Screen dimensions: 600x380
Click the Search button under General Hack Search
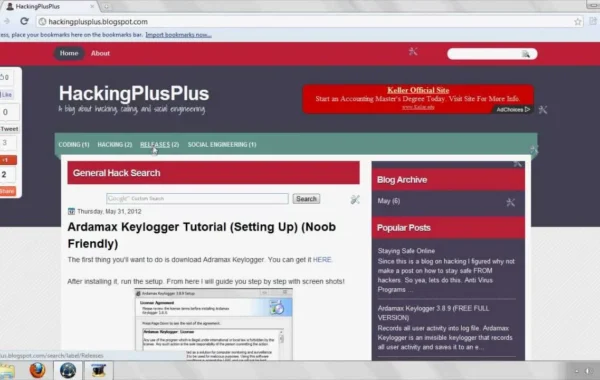point(306,199)
